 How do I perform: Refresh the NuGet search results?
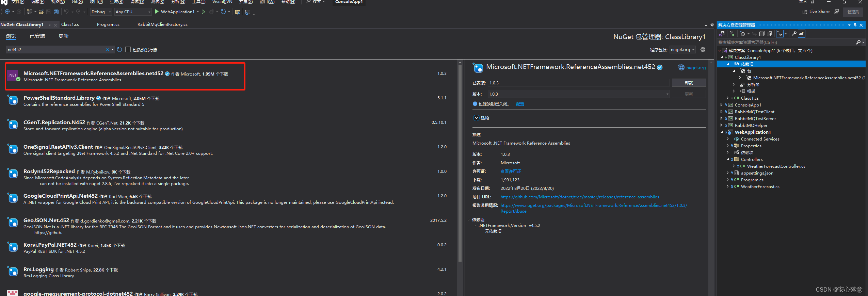(119, 50)
